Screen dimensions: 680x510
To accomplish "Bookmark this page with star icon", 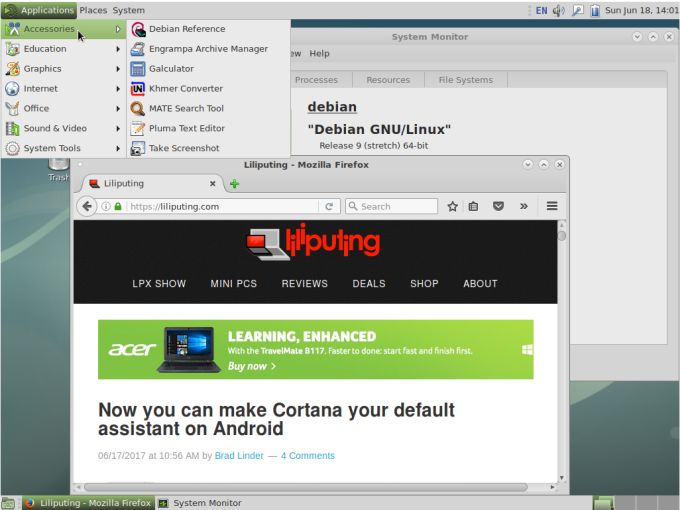I will pos(452,206).
